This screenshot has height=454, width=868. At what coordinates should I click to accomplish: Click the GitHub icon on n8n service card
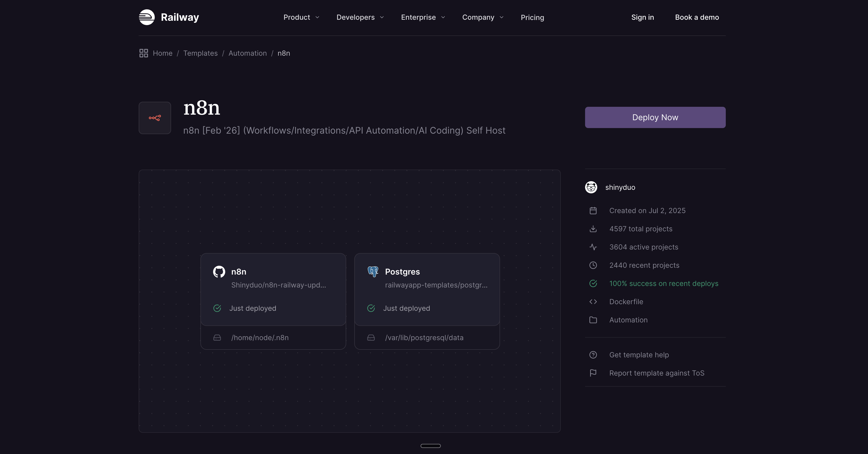(x=219, y=272)
